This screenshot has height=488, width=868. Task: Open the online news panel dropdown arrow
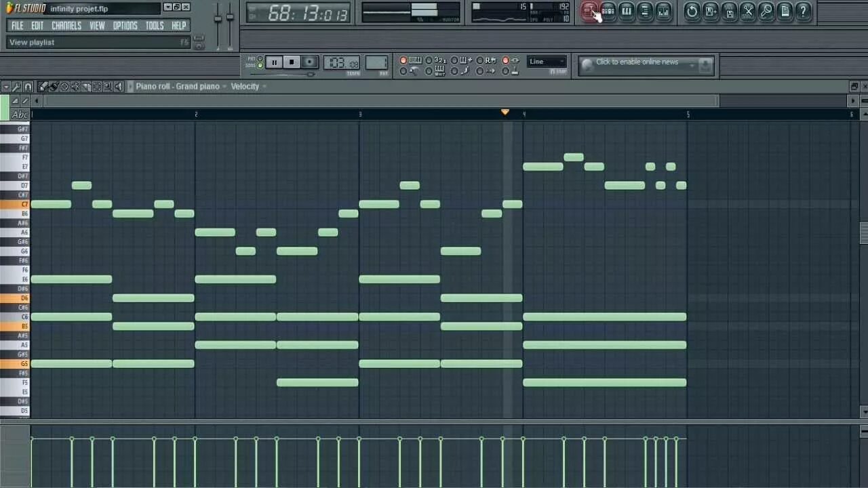(x=692, y=64)
